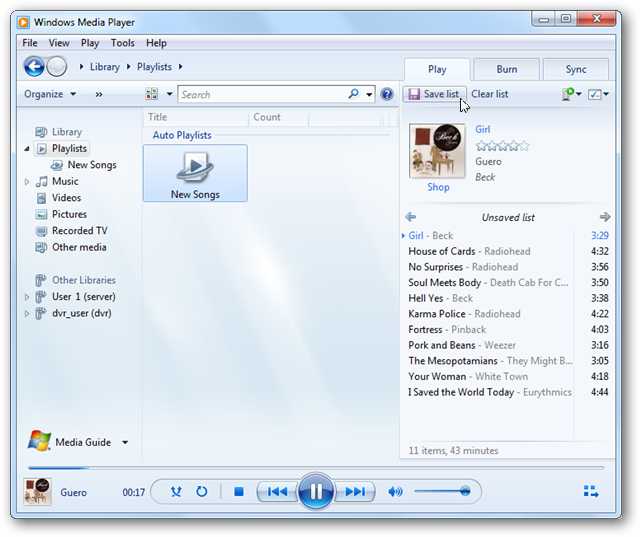Select the Play tab

[437, 69]
